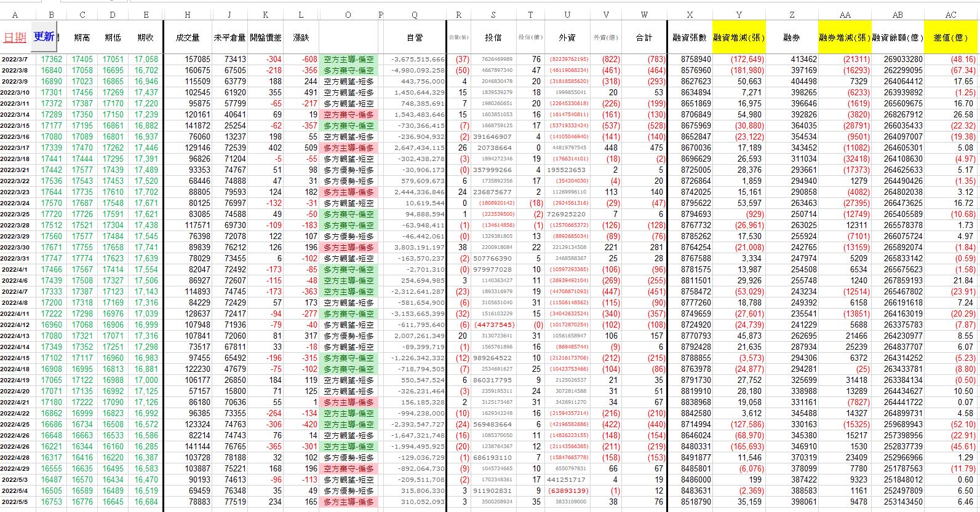980x512 pixels.
Task: Open the red 日期 link
Action: (x=15, y=37)
